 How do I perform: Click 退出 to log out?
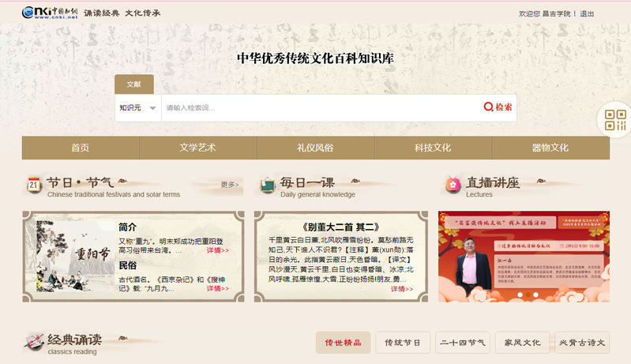point(587,13)
